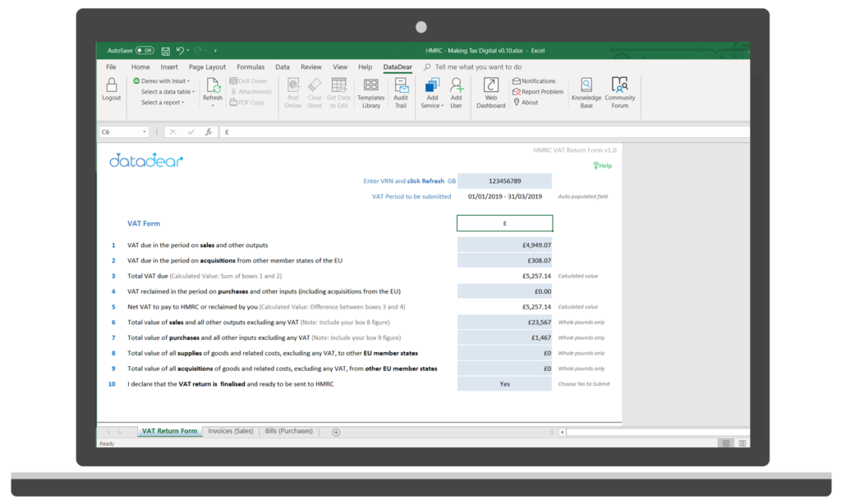841x504 pixels.
Task: Expand the Undo history dropdown arrow
Action: (x=188, y=50)
